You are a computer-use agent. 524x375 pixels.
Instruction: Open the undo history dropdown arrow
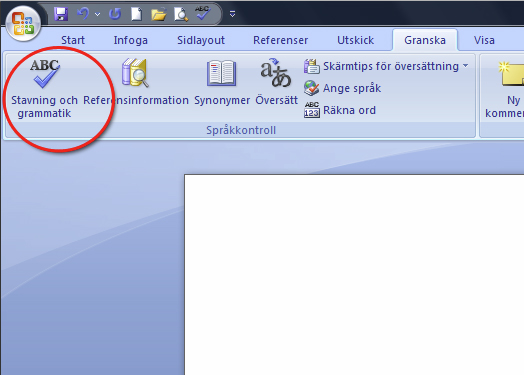98,14
